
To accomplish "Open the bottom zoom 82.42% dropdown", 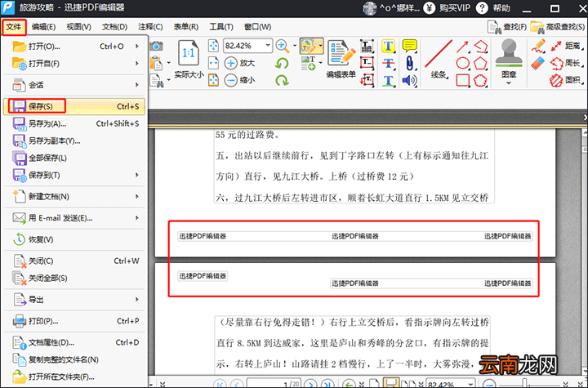I will [470, 383].
